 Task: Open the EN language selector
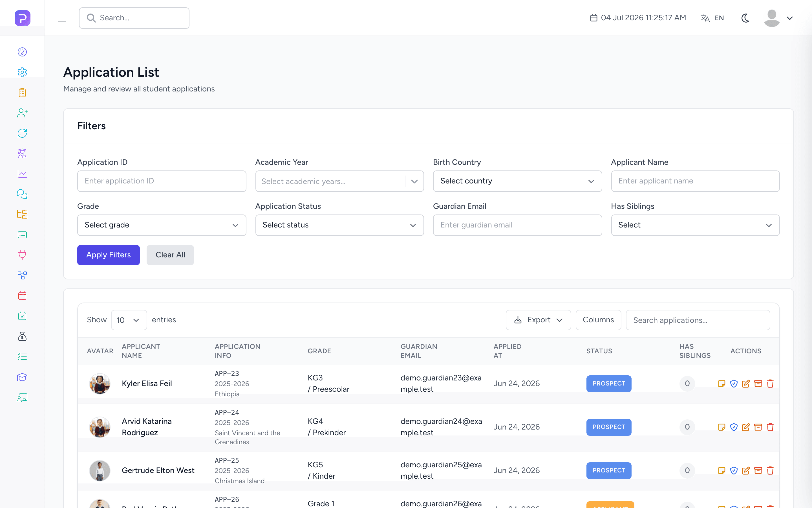click(x=713, y=18)
